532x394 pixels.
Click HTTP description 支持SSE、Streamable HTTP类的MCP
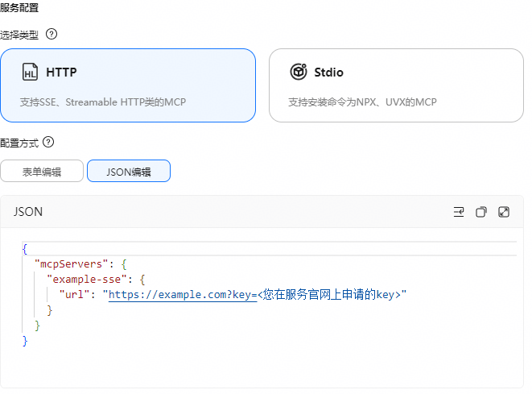[x=103, y=102]
